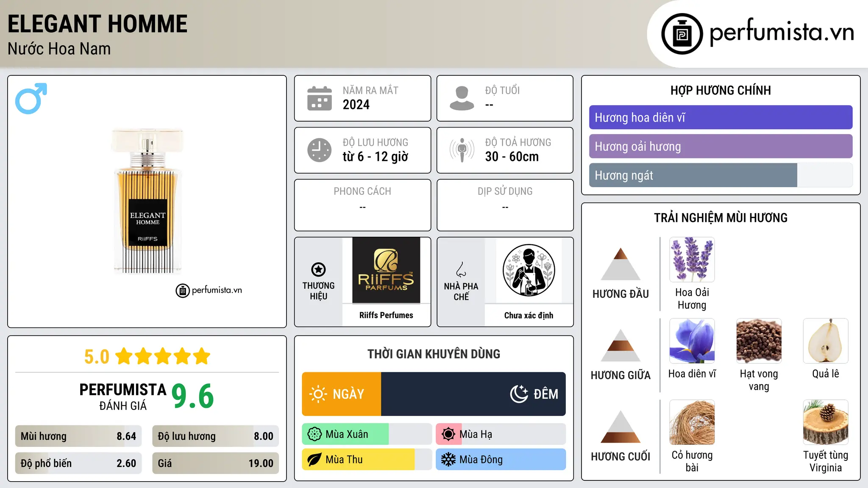Image resolution: width=868 pixels, height=488 pixels.
Task: Click the Giá 19.00 score row
Action: tap(216, 463)
